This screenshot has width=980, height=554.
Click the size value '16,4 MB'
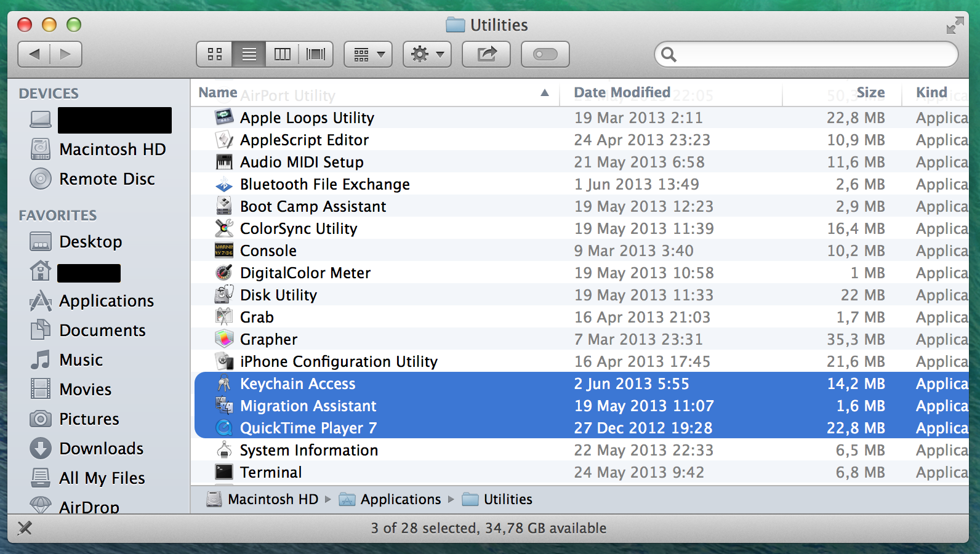pyautogui.click(x=856, y=228)
